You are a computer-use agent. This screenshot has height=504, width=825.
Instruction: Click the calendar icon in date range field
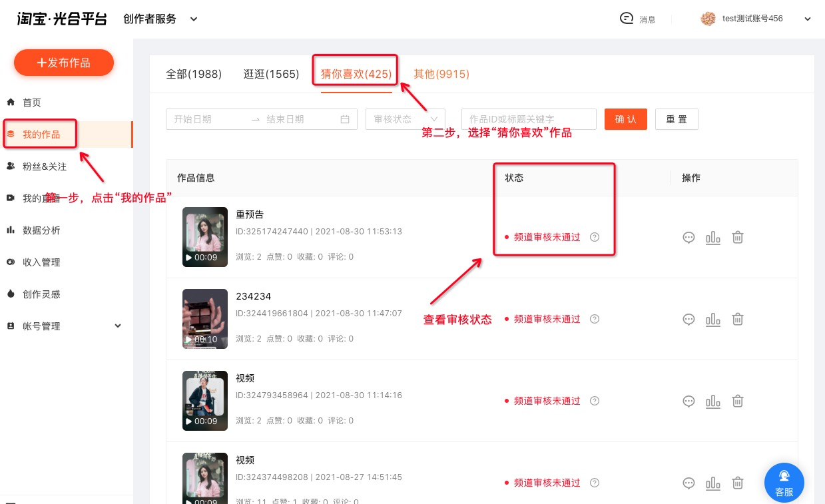(344, 119)
